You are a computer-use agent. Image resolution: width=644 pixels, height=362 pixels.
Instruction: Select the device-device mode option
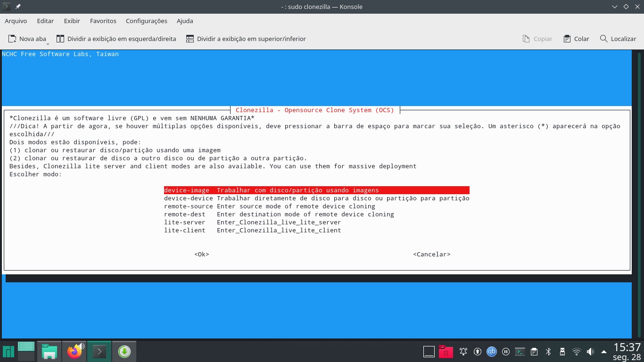pyautogui.click(x=317, y=198)
